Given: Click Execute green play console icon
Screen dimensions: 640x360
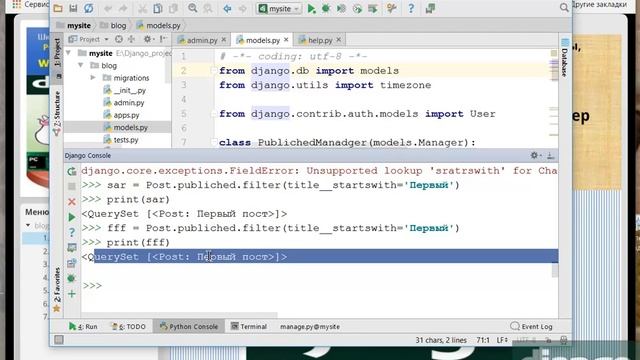Looking at the screenshot, I should (x=71, y=217).
